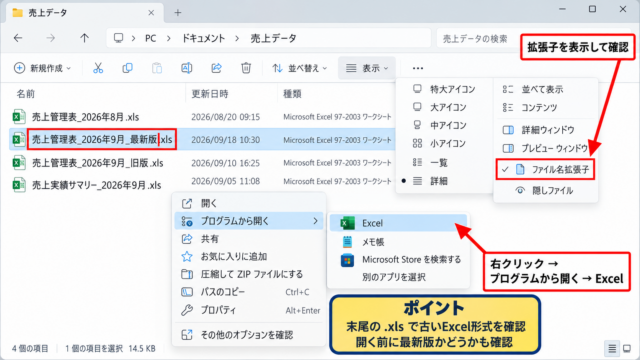
Task: Open the 並べ替え sort dropdown
Action: [x=300, y=68]
